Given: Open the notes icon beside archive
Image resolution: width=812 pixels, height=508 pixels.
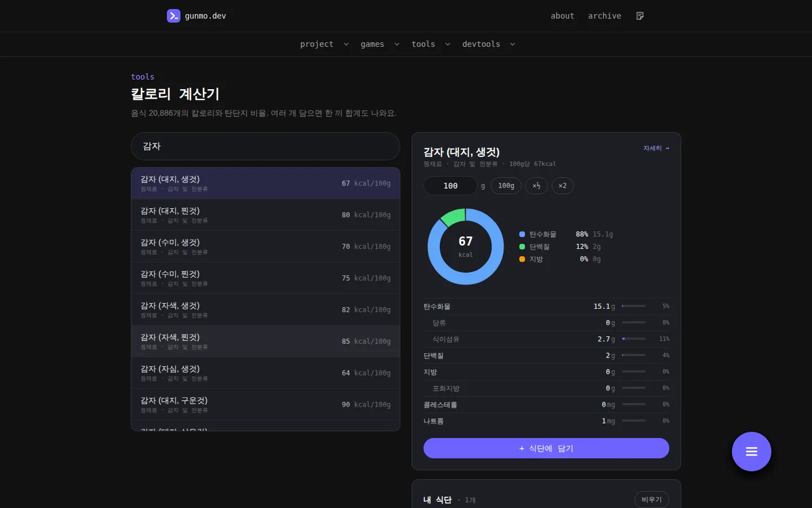Looking at the screenshot, I should 640,16.
